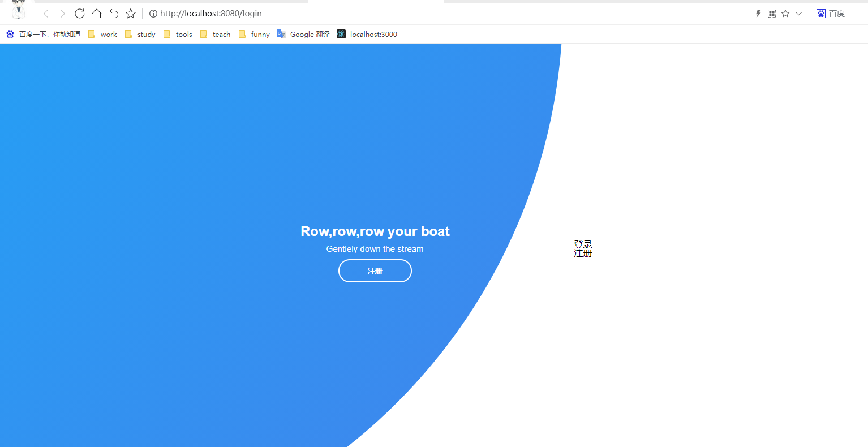
Task: Open the teach bookmark folder
Action: pos(215,34)
